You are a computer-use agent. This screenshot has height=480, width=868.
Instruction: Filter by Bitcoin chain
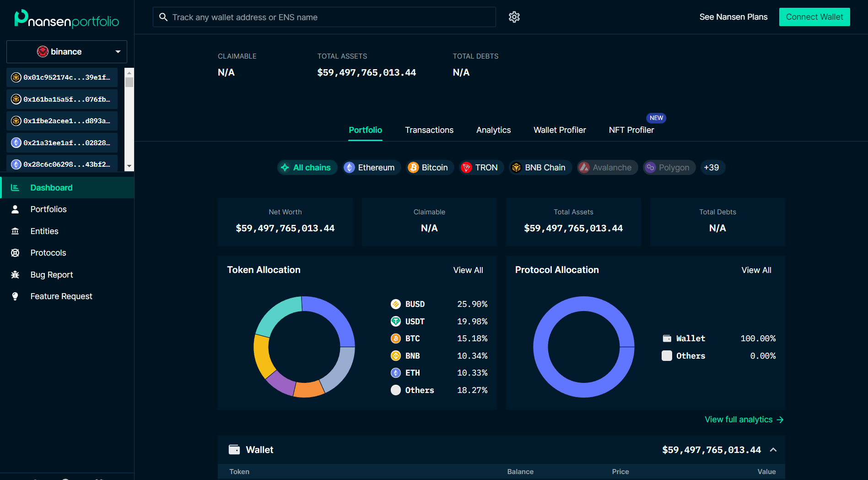(430, 168)
